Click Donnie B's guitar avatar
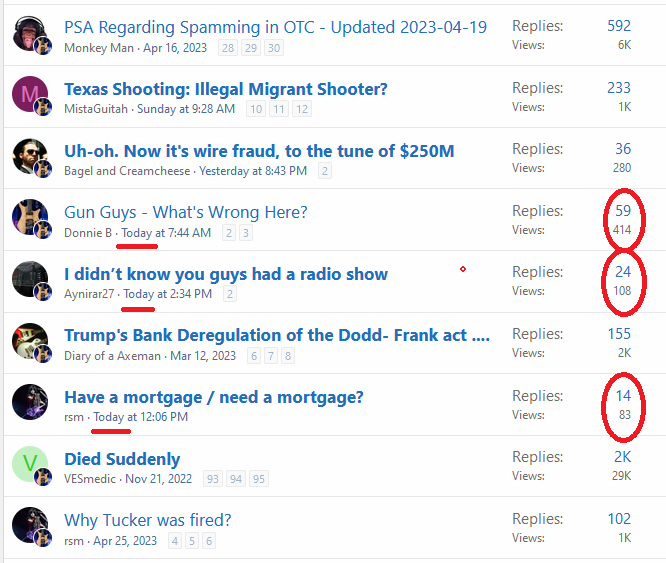The height and width of the screenshot is (563, 666). [x=30, y=219]
